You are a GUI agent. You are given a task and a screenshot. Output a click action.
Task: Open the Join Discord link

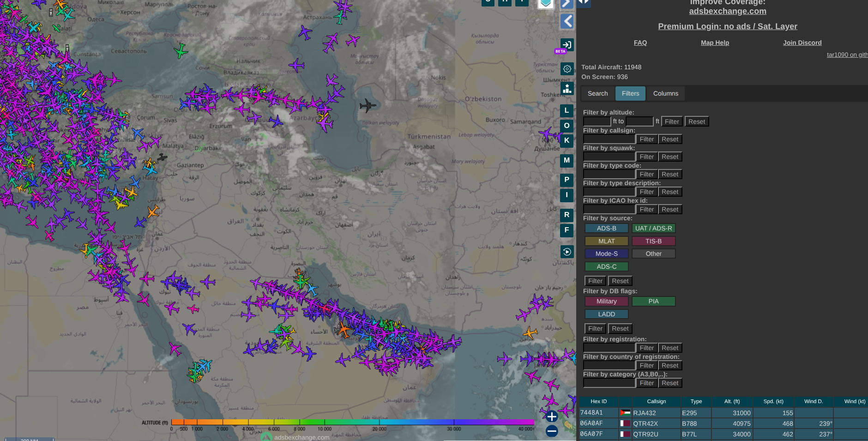click(802, 42)
